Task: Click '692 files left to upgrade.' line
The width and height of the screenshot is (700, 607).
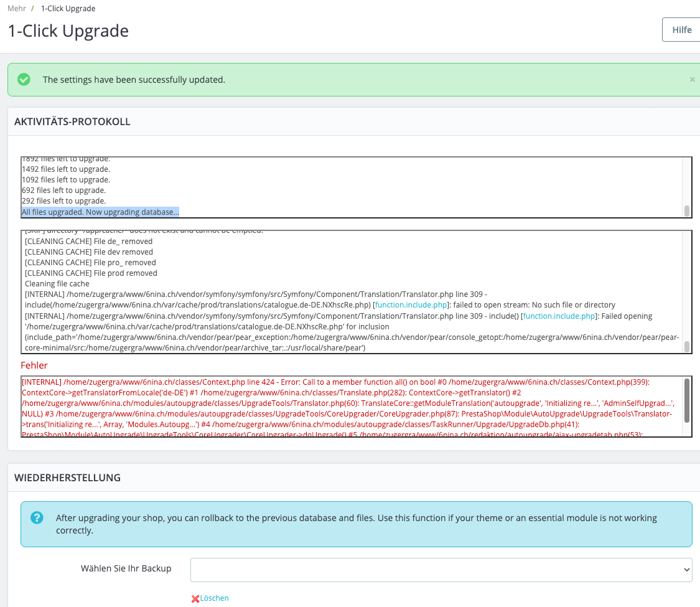Action: coord(64,191)
